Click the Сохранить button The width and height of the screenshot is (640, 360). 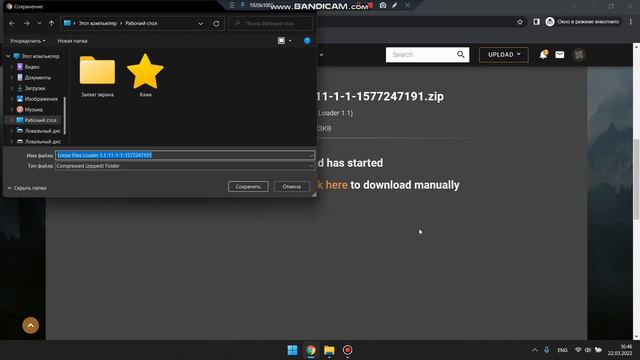248,187
